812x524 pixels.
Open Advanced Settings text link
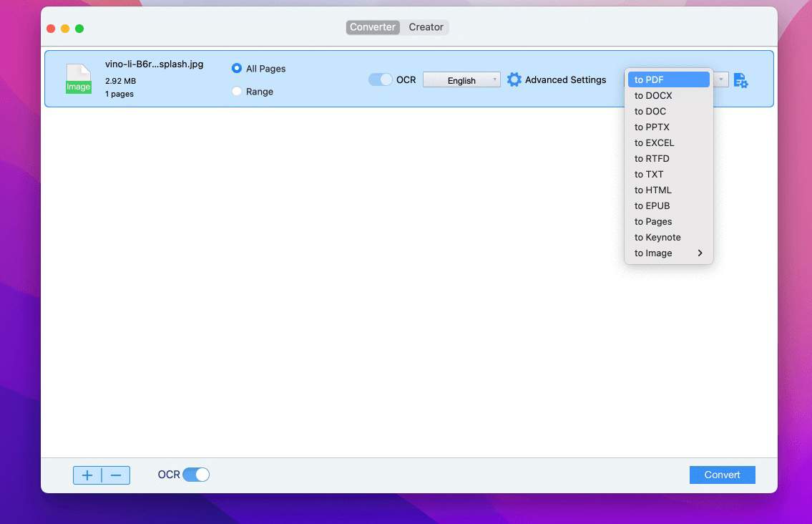[565, 79]
